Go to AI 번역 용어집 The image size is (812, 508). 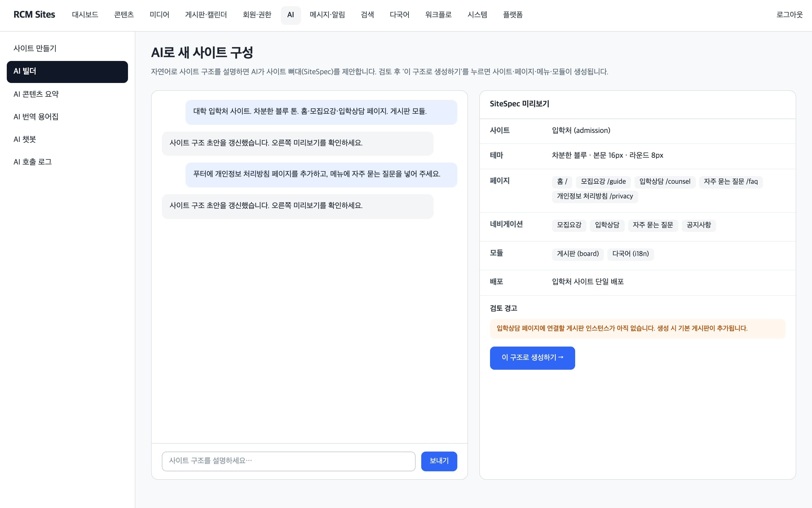[x=67, y=117]
